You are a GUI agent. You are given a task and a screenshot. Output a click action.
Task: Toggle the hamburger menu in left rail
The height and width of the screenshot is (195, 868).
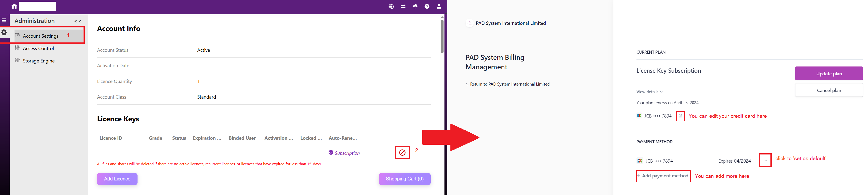point(4,21)
